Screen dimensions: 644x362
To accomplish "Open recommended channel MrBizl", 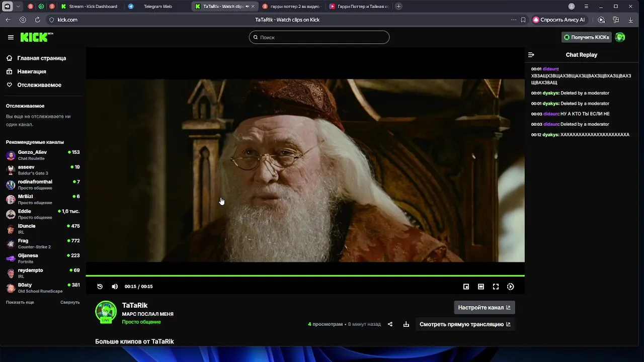I will tap(43, 199).
